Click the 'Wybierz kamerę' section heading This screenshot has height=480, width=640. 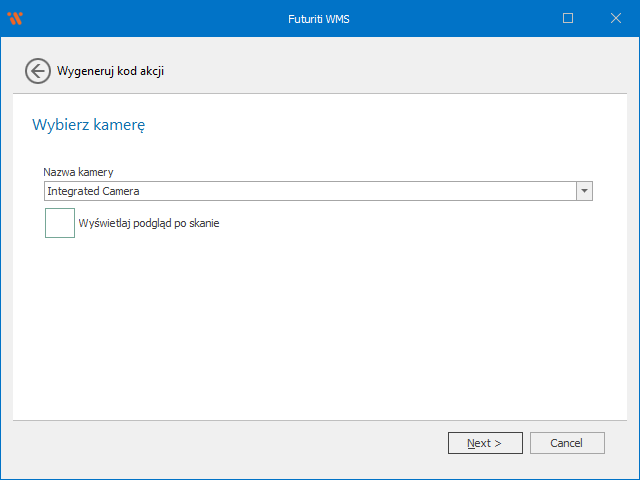(x=89, y=125)
